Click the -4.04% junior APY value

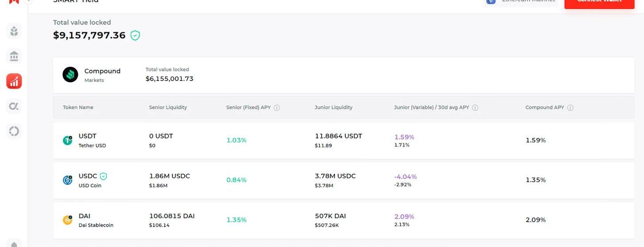coord(406,177)
